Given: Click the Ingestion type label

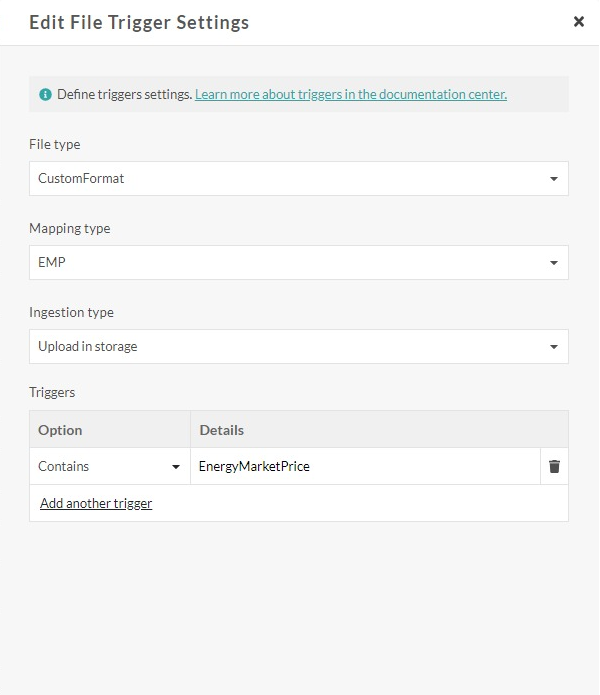Looking at the screenshot, I should pyautogui.click(x=71, y=312).
